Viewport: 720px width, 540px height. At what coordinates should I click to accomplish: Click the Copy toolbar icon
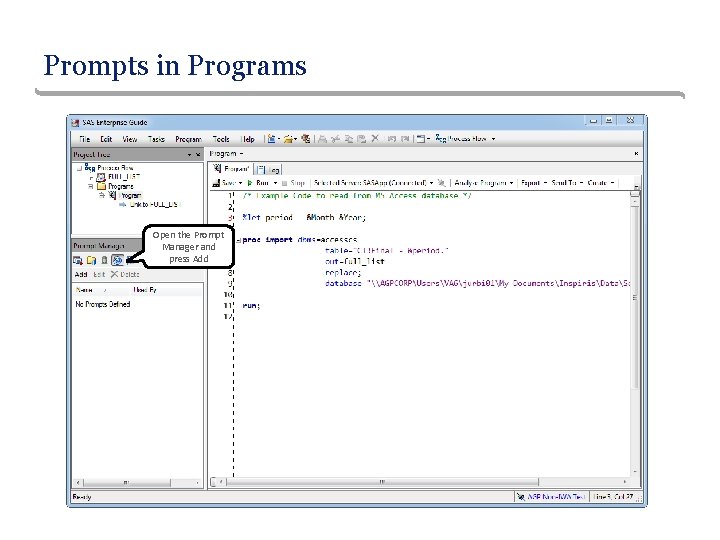(x=349, y=139)
